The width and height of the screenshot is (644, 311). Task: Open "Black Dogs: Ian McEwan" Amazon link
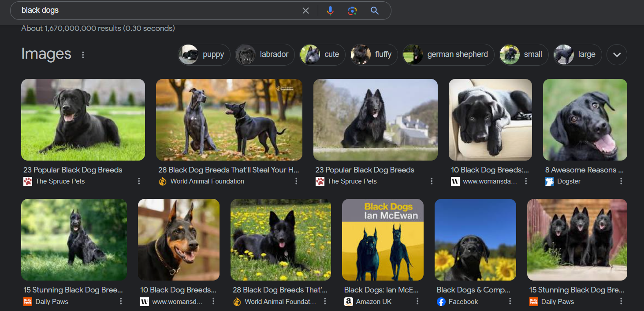[x=381, y=290]
